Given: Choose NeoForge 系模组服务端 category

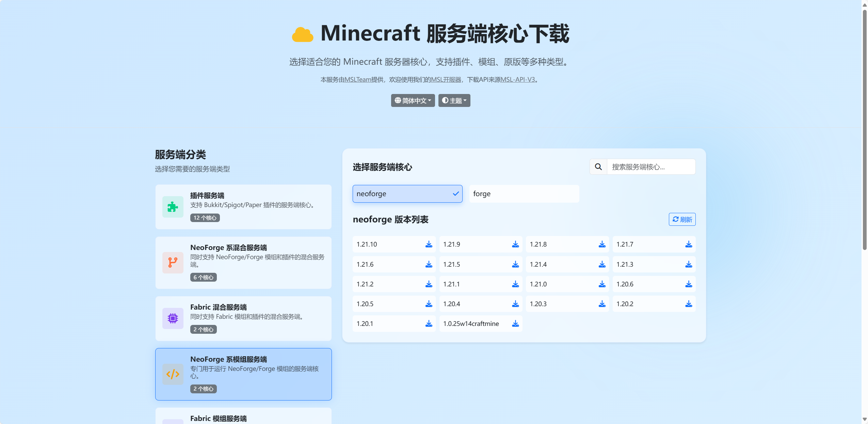Looking at the screenshot, I should tap(243, 374).
